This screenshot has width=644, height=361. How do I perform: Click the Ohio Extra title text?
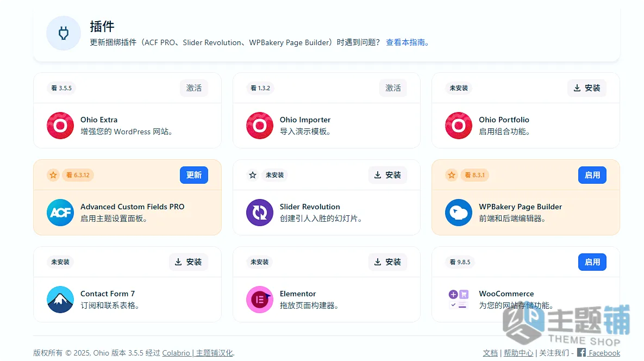tap(99, 120)
